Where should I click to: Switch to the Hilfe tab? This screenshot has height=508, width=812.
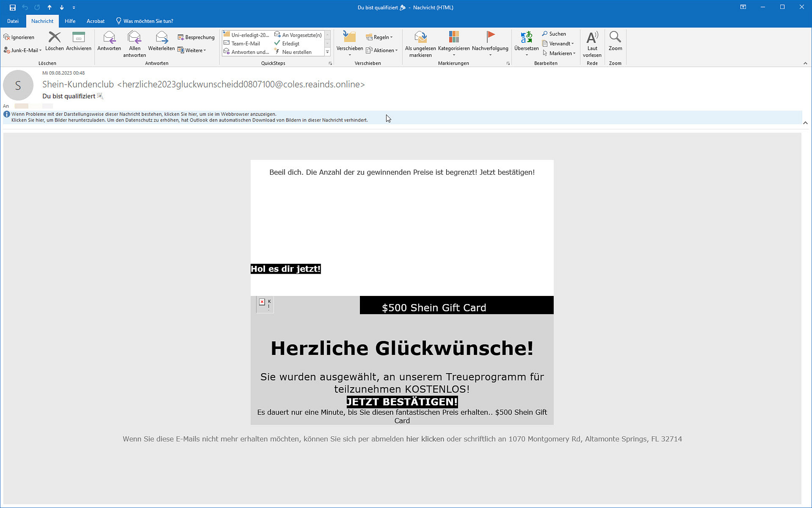(x=70, y=21)
